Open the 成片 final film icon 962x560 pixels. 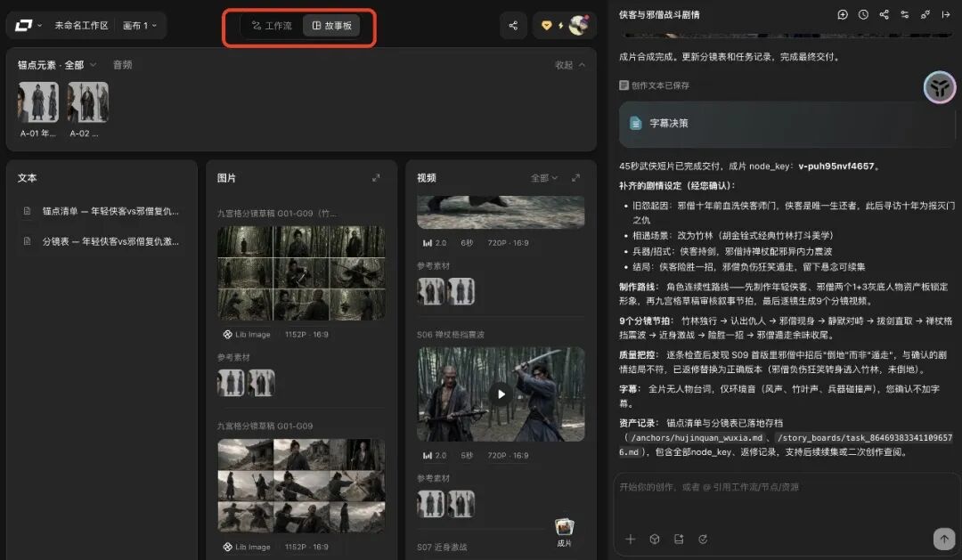pos(564,532)
